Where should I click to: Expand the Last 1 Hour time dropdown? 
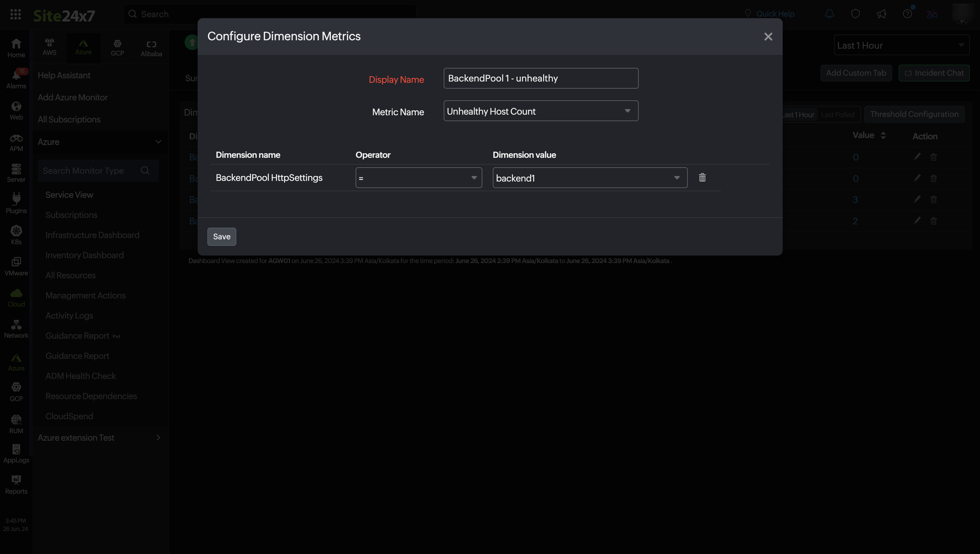[901, 45]
